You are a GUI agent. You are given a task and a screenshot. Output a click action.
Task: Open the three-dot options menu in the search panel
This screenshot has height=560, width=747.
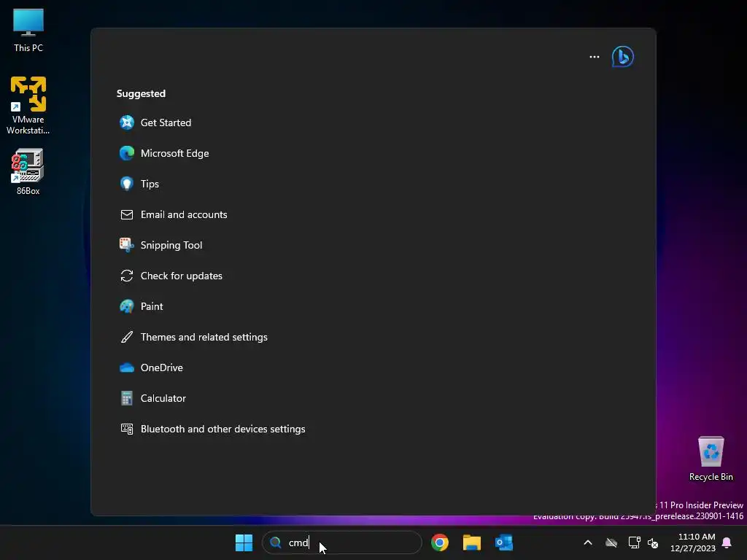tap(594, 57)
